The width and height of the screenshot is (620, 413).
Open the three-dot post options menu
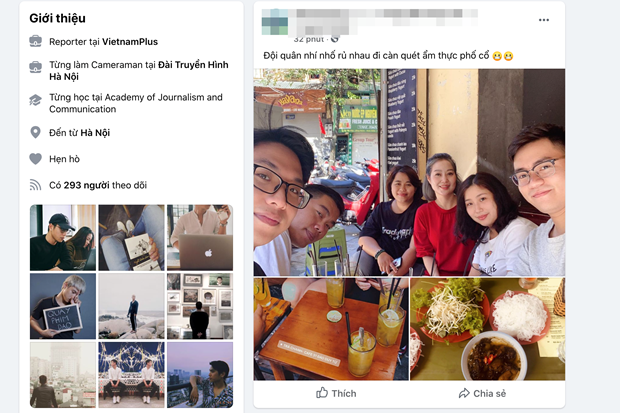[x=544, y=20]
